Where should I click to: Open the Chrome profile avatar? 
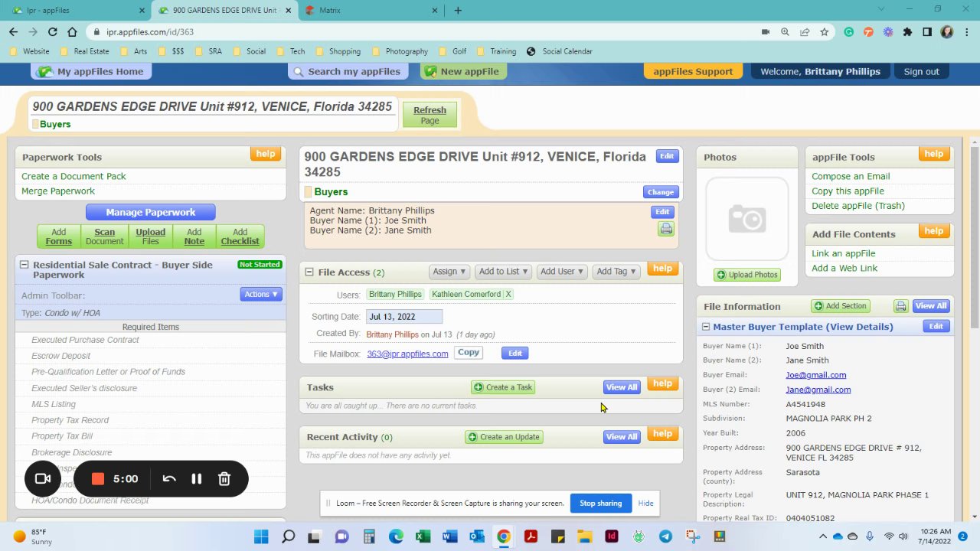pos(947,31)
